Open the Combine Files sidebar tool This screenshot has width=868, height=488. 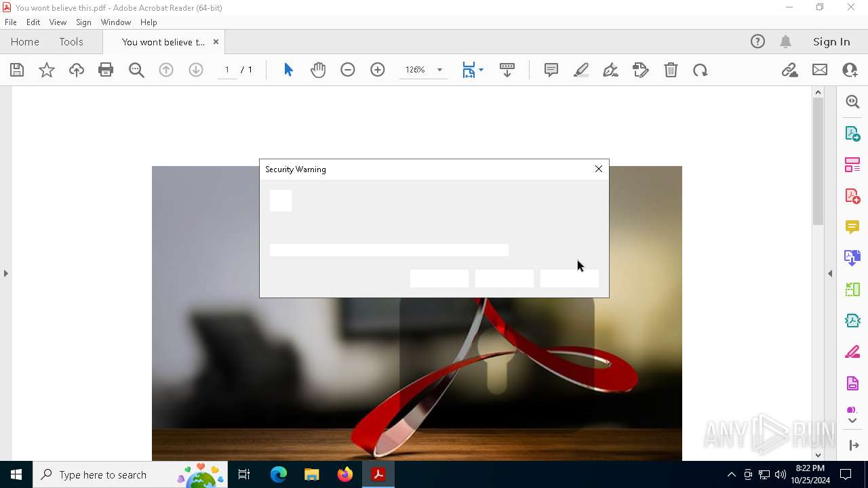tap(852, 258)
